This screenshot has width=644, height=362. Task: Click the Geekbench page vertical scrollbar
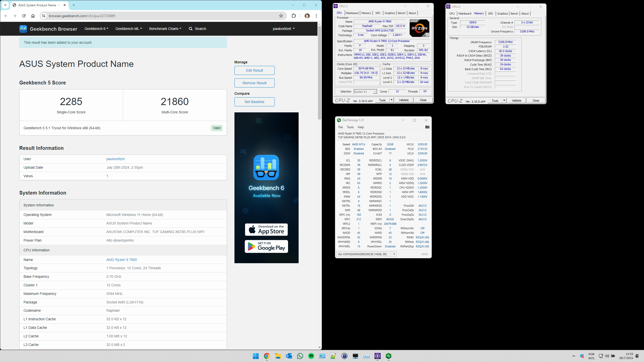[x=319, y=73]
